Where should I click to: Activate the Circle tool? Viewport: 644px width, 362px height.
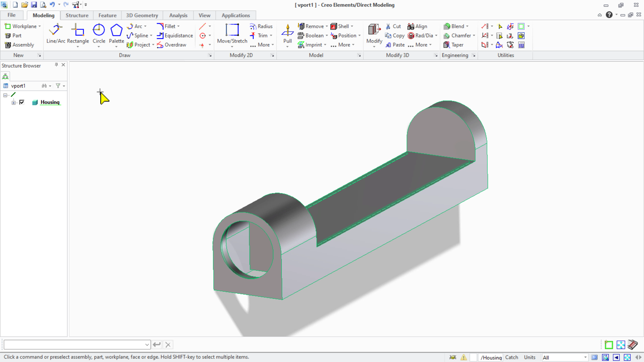[99, 34]
